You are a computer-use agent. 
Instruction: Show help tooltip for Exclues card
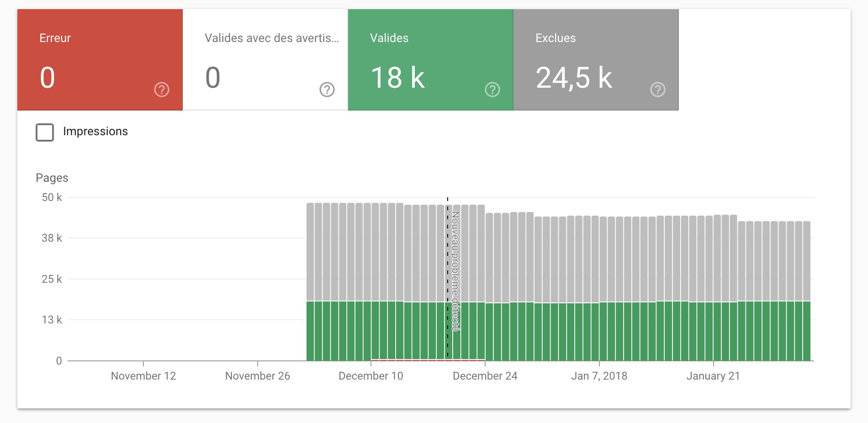(658, 90)
